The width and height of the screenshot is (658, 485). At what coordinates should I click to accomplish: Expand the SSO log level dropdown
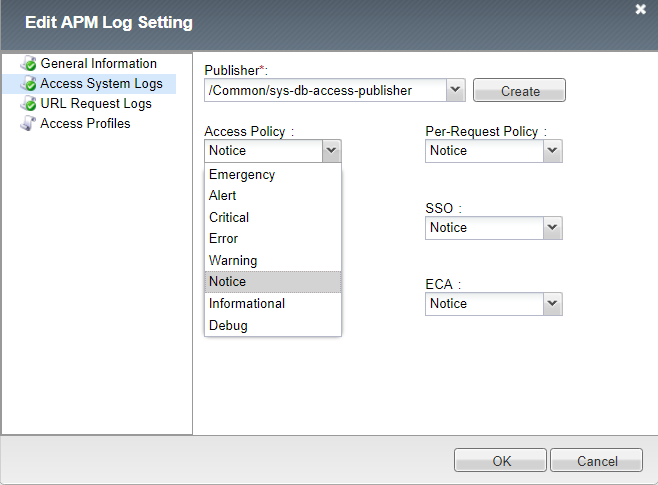[552, 227]
